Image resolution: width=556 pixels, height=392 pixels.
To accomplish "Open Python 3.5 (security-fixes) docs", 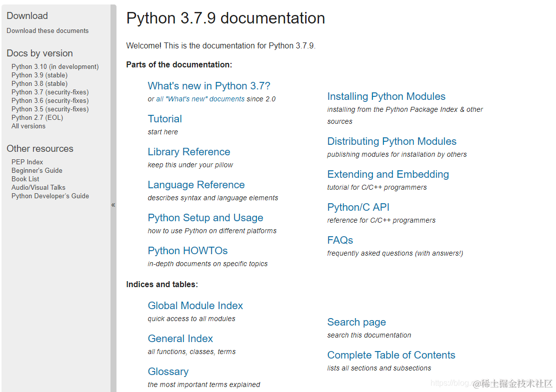I will [50, 109].
